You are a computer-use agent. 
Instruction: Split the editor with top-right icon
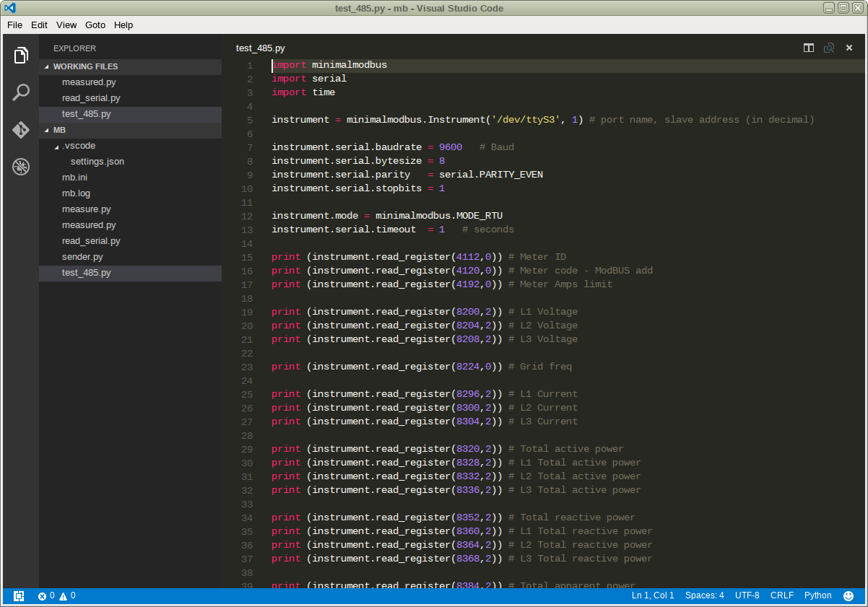pyautogui.click(x=809, y=48)
